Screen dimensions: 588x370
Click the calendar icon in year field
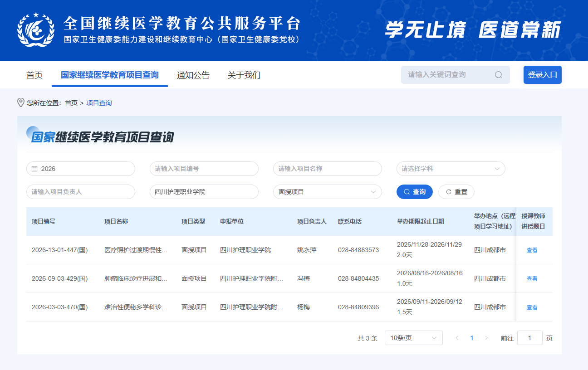34,169
